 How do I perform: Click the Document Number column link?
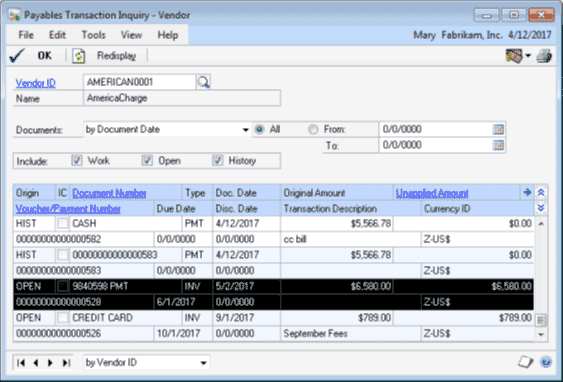point(109,193)
